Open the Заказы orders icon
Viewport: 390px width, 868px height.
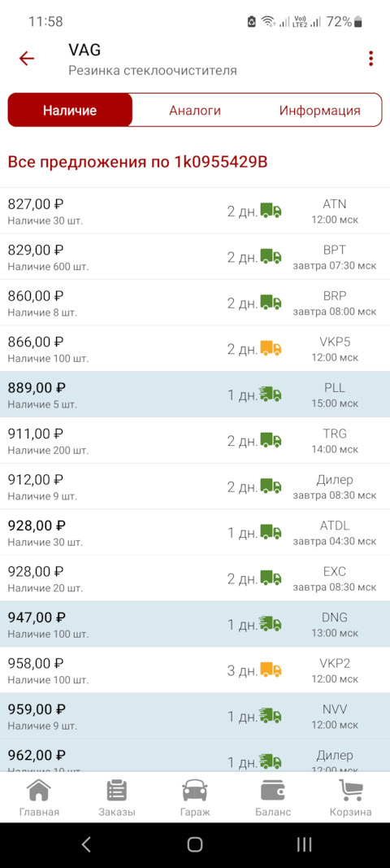point(117,791)
